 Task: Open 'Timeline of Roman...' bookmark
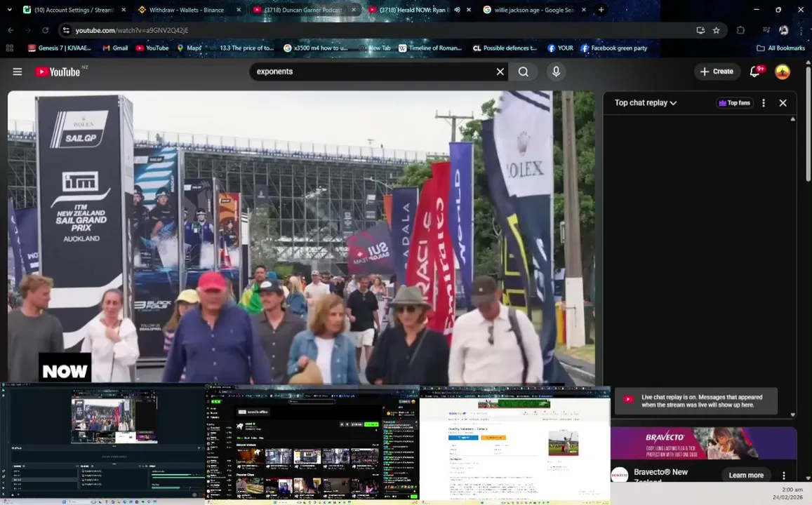[x=430, y=48]
